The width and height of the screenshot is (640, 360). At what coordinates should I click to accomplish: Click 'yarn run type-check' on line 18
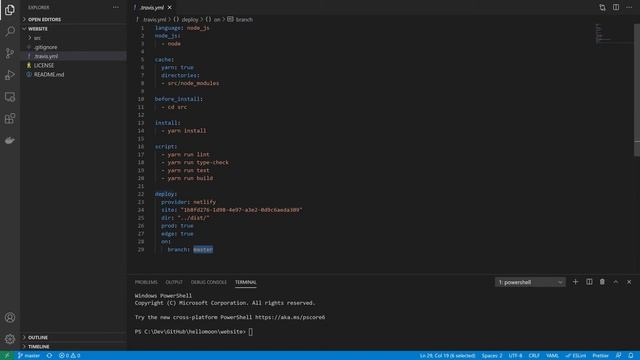[198, 162]
